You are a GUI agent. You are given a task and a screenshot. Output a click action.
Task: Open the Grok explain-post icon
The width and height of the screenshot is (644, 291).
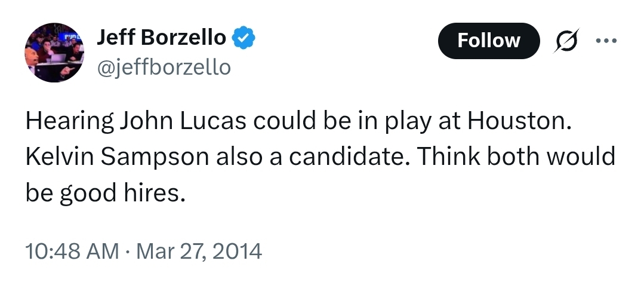tap(566, 41)
